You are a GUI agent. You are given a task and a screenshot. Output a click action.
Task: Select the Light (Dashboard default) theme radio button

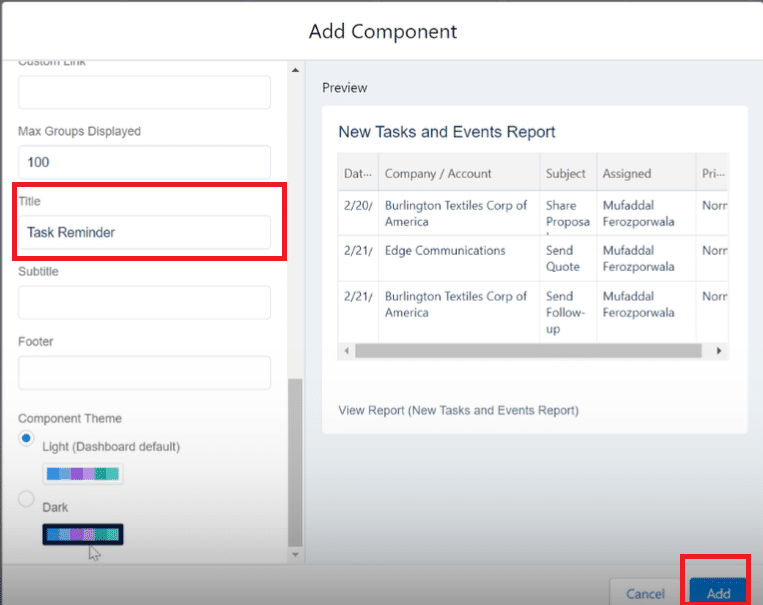pos(27,439)
